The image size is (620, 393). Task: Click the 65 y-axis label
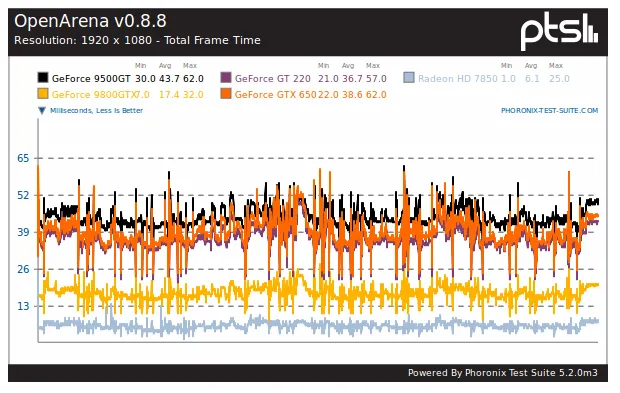pos(23,159)
